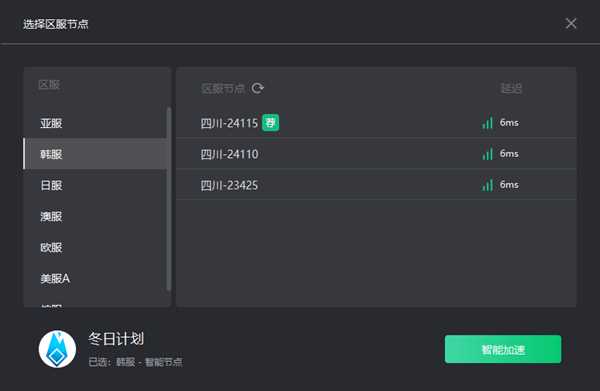Refresh the region node list
This screenshot has width=600, height=391.
coord(257,88)
